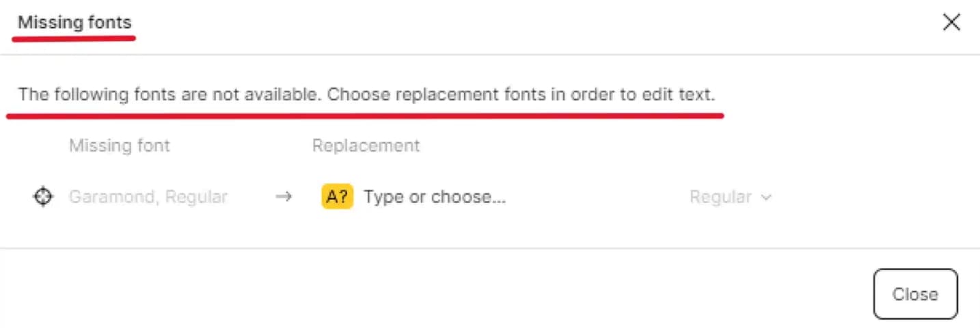The width and height of the screenshot is (980, 328).
Task: Focus the "Type or choose..." replacement field
Action: point(435,197)
